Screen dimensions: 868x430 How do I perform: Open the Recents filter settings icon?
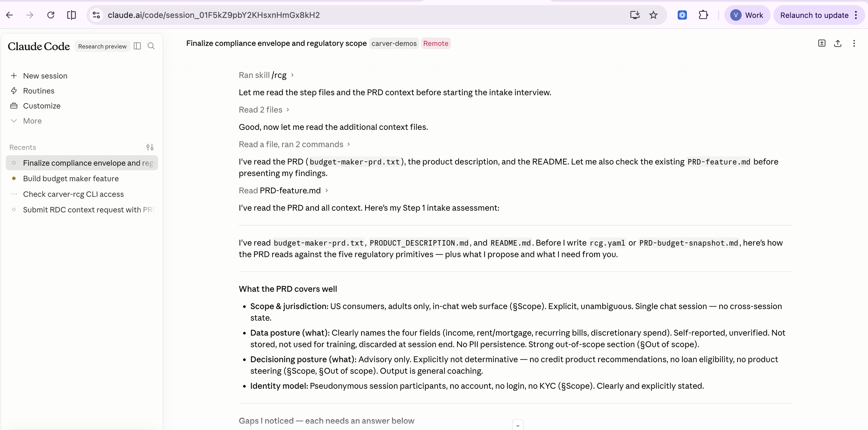(150, 147)
